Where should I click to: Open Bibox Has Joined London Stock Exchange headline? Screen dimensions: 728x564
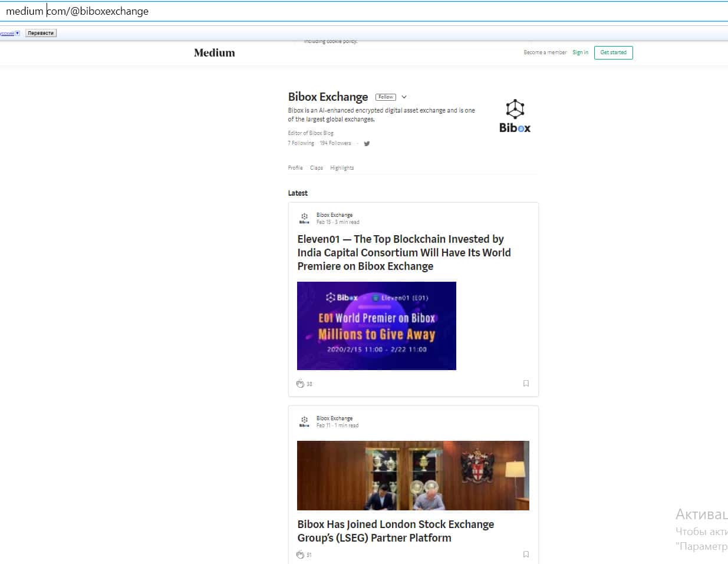pos(396,531)
